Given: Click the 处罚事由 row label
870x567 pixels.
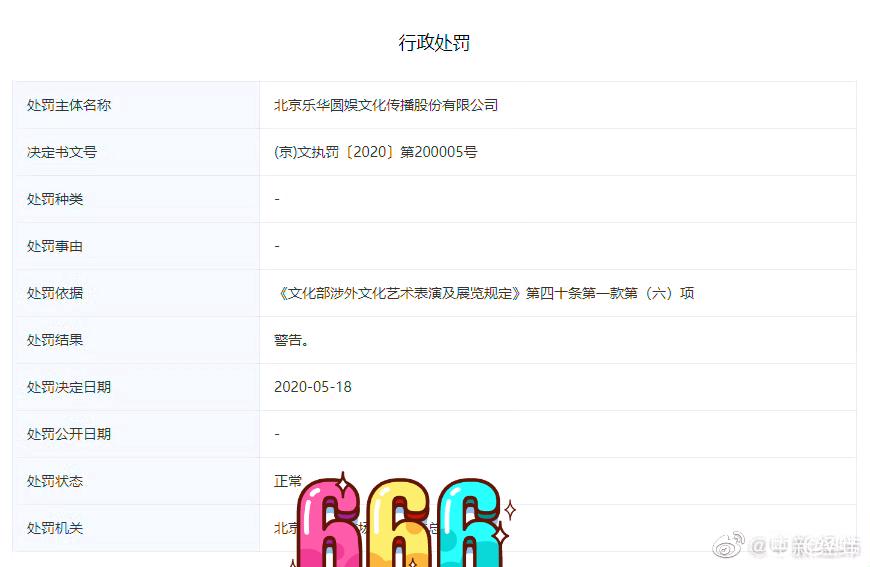Looking at the screenshot, I should [x=55, y=246].
